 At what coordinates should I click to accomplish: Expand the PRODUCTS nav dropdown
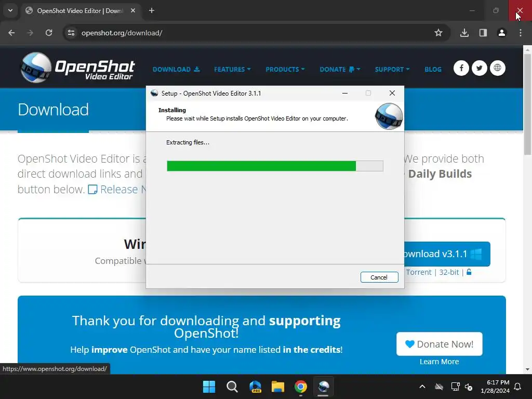[285, 69]
